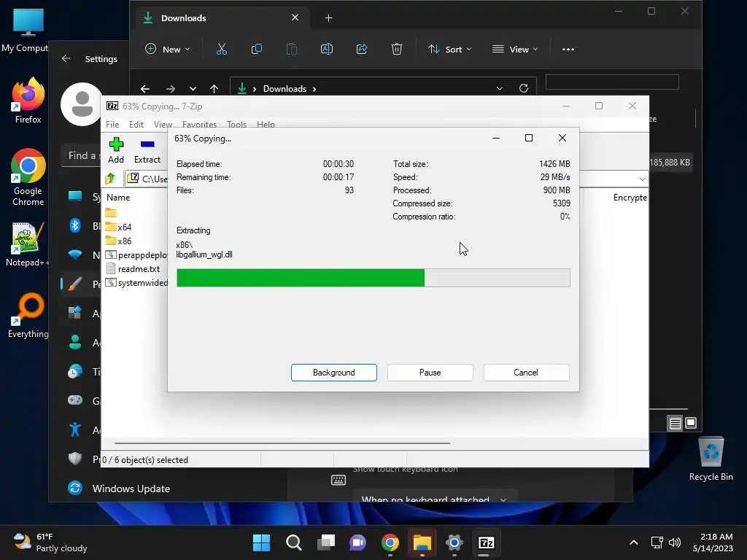Click Share icon in Downloads Explorer toolbar
Viewport: 747px width, 560px height.
[362, 49]
